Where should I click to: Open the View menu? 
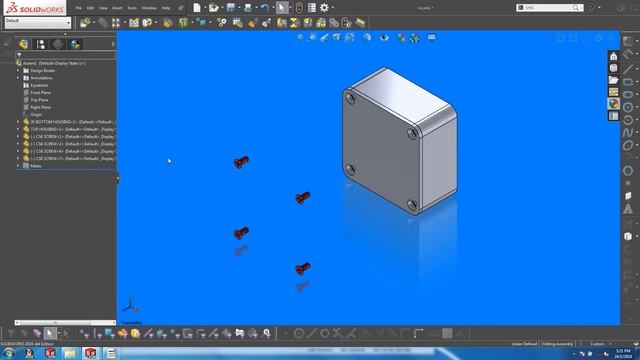103,8
